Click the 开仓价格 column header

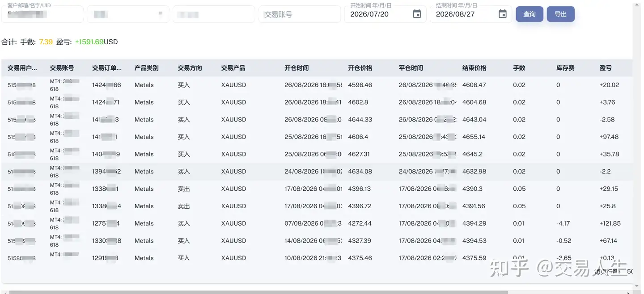click(x=360, y=68)
